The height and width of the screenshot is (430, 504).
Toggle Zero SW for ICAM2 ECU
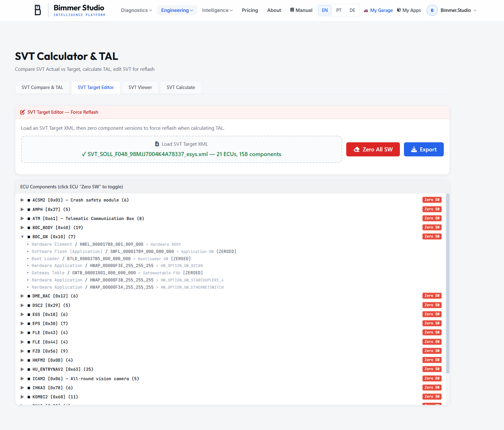[x=432, y=378]
